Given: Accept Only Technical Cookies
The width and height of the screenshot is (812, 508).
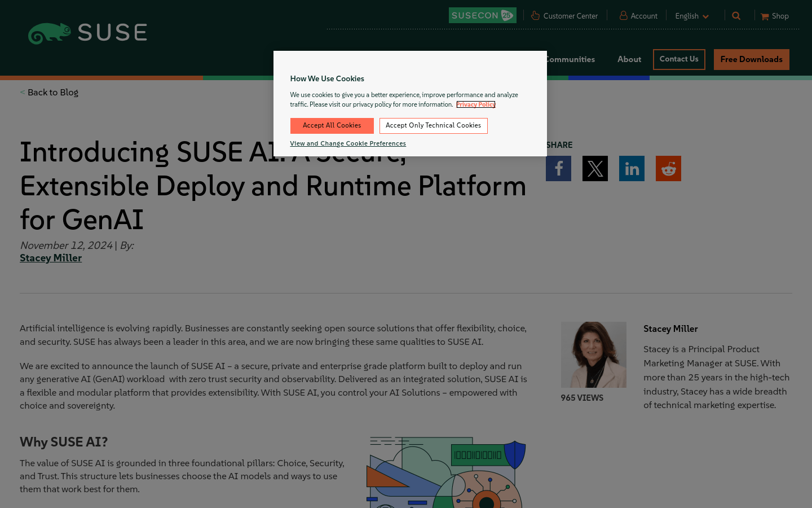Looking at the screenshot, I should (433, 125).
